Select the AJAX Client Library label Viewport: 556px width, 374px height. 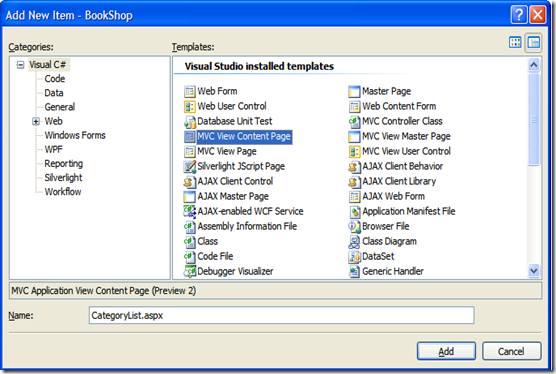coord(399,182)
